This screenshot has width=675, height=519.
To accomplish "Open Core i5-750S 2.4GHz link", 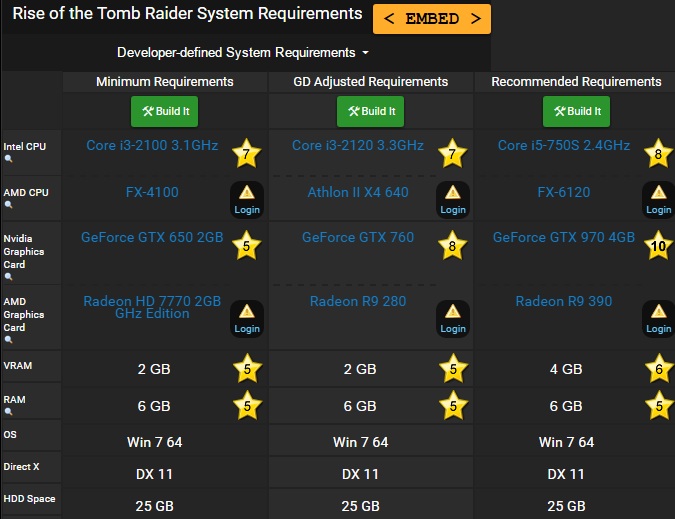I will (564, 145).
